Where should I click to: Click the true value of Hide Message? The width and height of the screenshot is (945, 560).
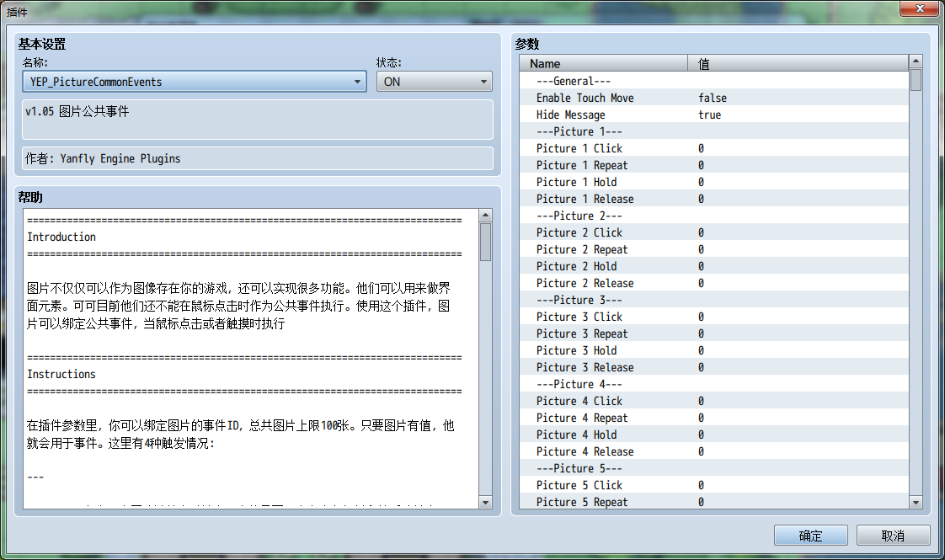pos(709,115)
